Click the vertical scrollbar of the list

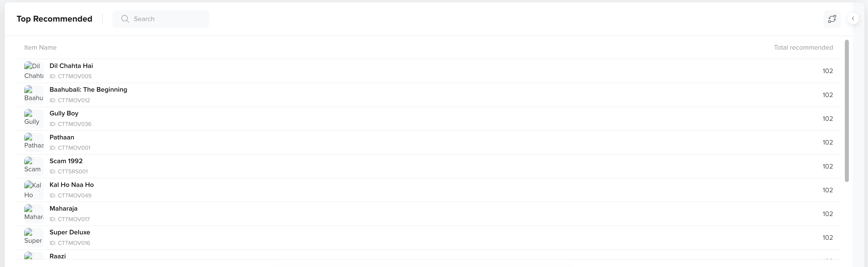pos(847,111)
